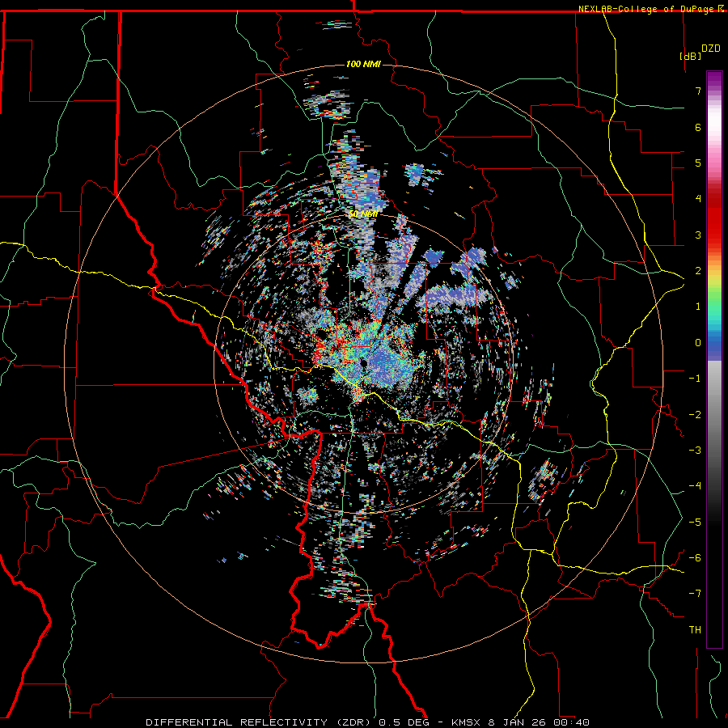The image size is (728, 728).
Task: Click the 0 value on the color scale
Action: [698, 343]
